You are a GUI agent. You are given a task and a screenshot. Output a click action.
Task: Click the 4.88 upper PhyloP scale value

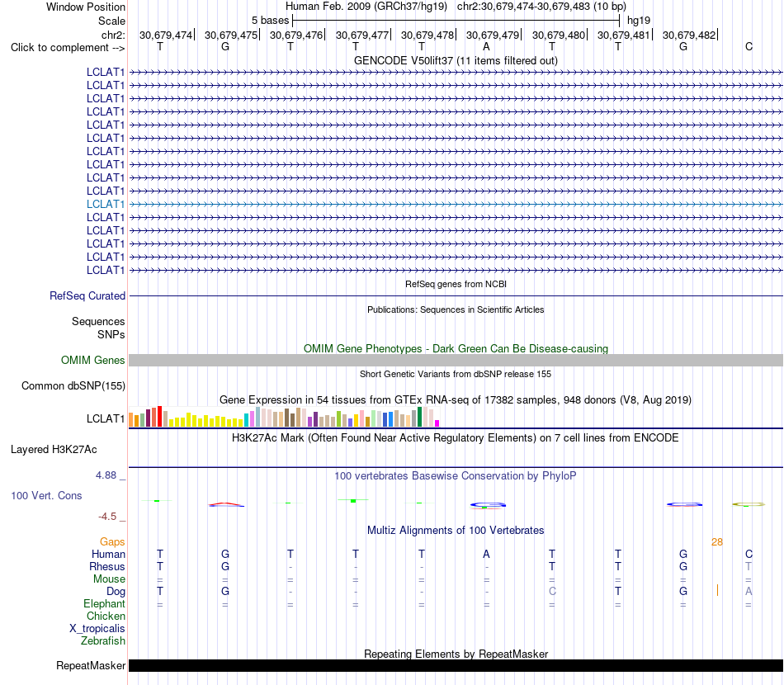106,475
